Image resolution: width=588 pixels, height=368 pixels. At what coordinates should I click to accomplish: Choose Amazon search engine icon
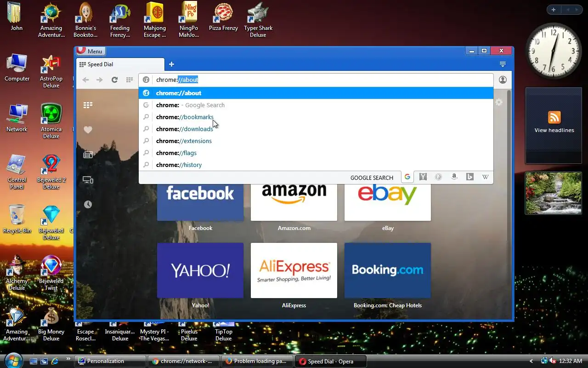tap(454, 177)
